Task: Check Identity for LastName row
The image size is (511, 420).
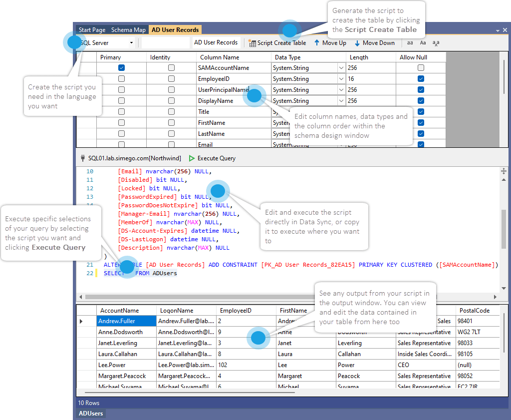Action: [172, 134]
